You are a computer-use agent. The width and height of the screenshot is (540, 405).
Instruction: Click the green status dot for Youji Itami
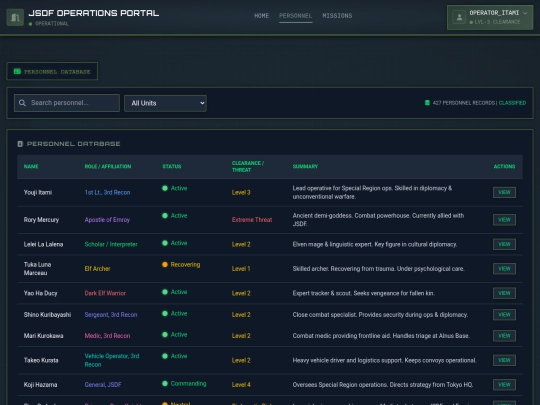(x=165, y=188)
